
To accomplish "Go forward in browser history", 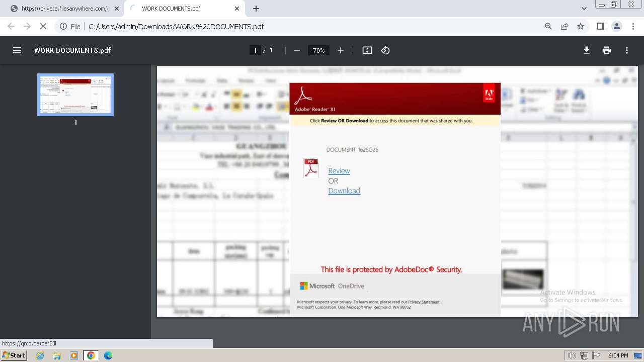I will tap(27, 26).
